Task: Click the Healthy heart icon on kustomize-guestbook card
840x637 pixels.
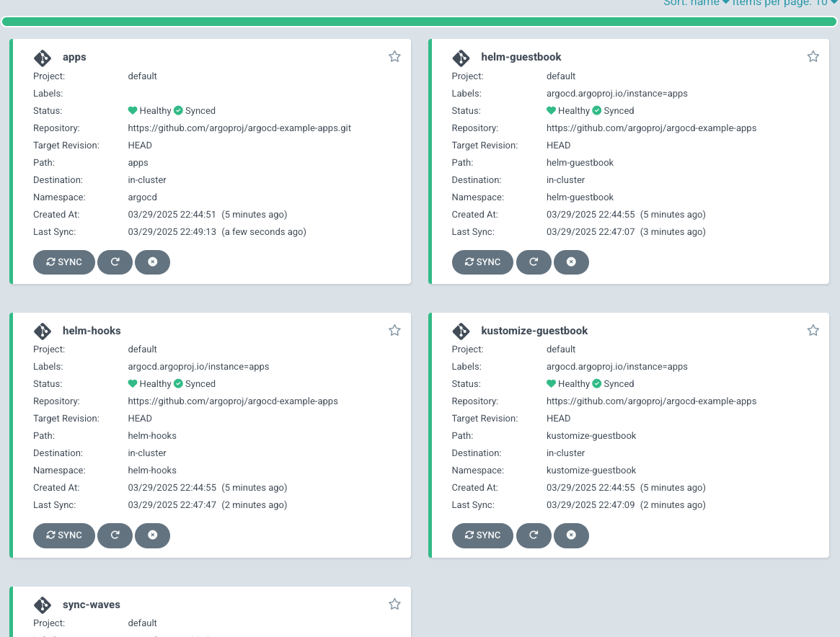Action: pyautogui.click(x=552, y=383)
